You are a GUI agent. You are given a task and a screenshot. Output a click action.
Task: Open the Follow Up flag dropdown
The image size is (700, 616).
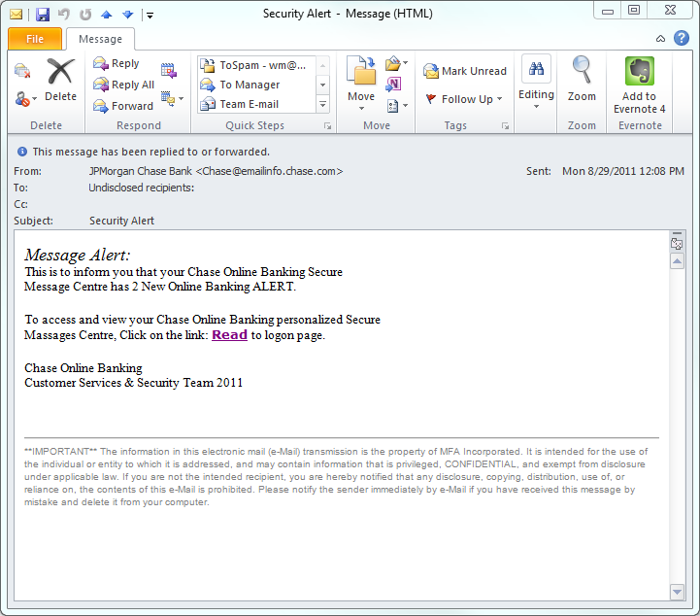(464, 99)
